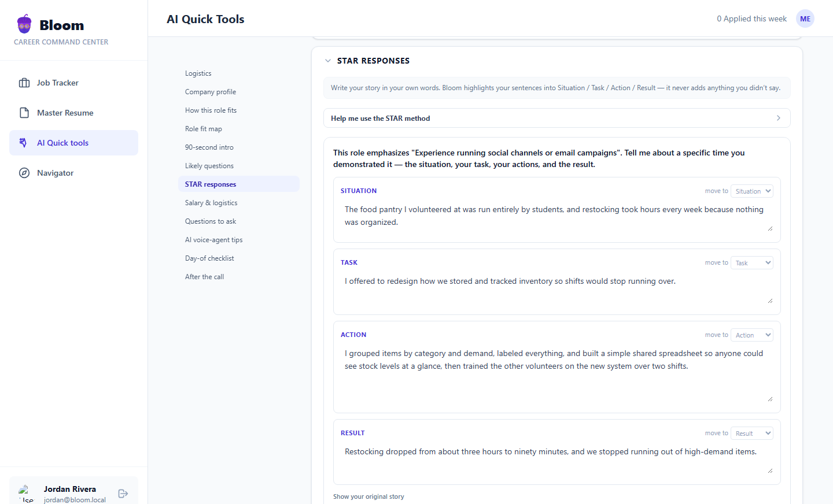The width and height of the screenshot is (833, 504).
Task: Open the Action 'move to' dropdown
Action: (x=752, y=335)
